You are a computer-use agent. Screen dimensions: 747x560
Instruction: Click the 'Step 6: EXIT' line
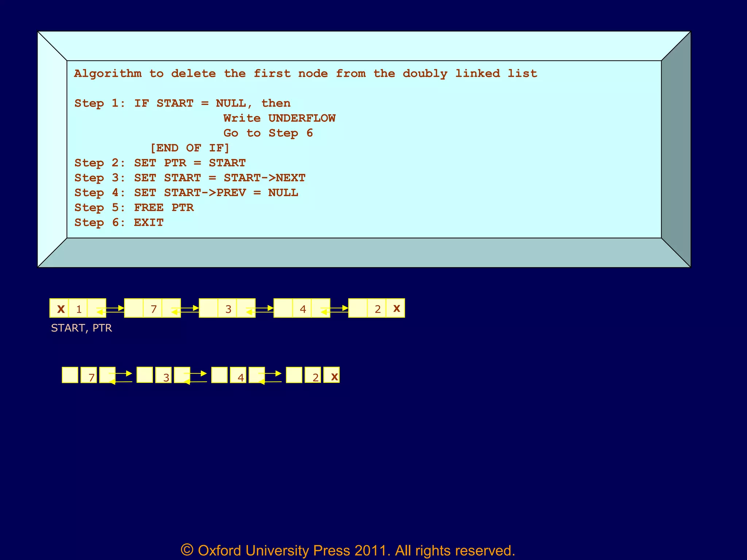coord(119,223)
